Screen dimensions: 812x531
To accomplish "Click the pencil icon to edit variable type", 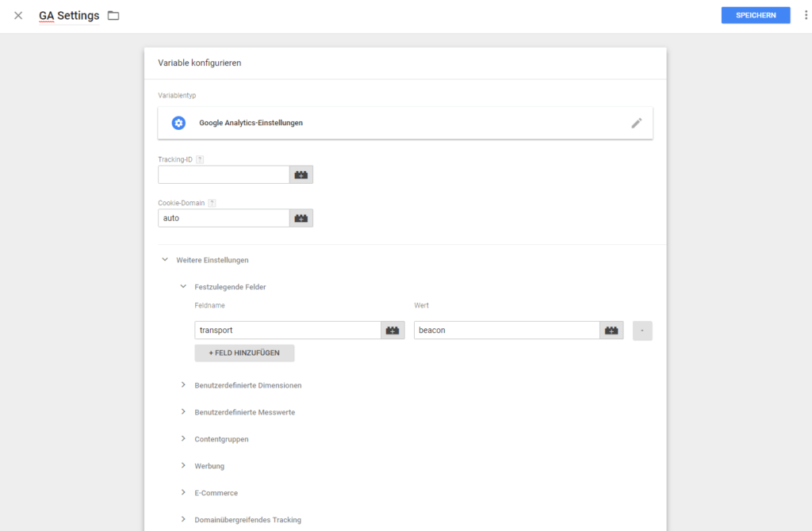I will coord(636,123).
